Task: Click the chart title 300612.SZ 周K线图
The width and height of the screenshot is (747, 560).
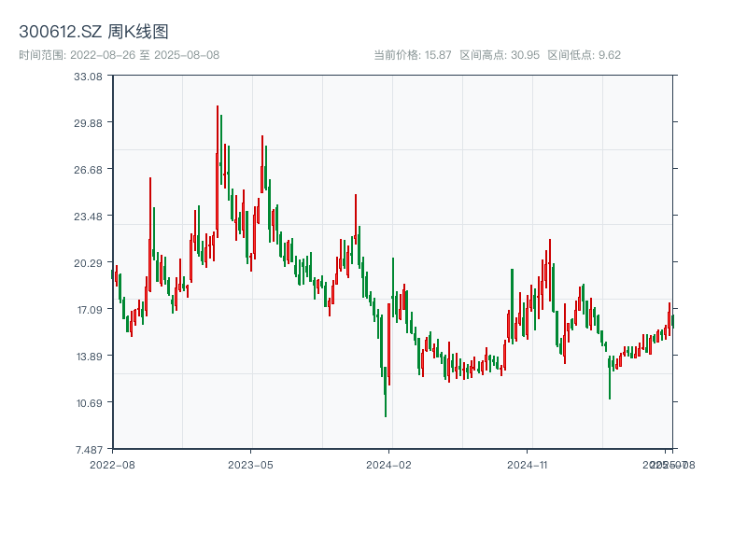Action: [x=93, y=30]
